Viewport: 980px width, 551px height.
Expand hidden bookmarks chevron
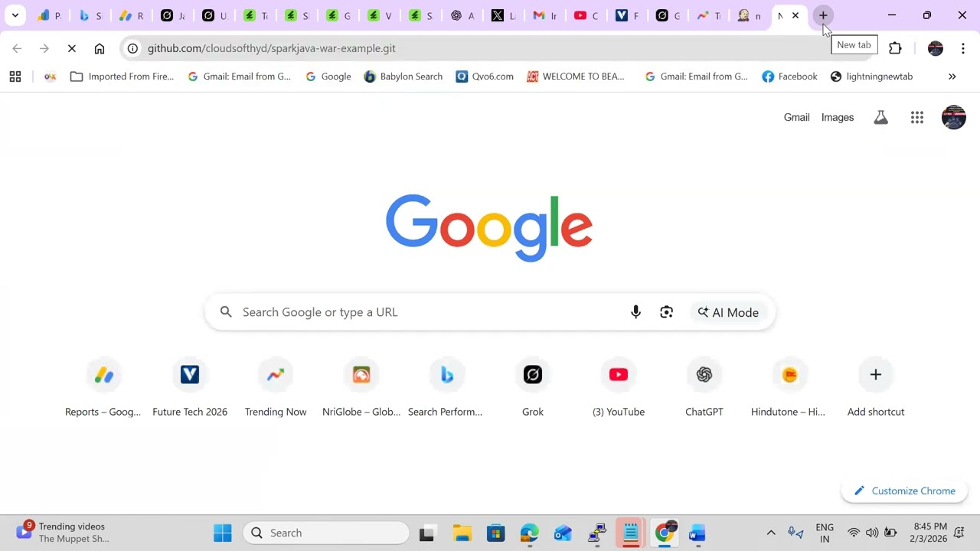pyautogui.click(x=952, y=77)
